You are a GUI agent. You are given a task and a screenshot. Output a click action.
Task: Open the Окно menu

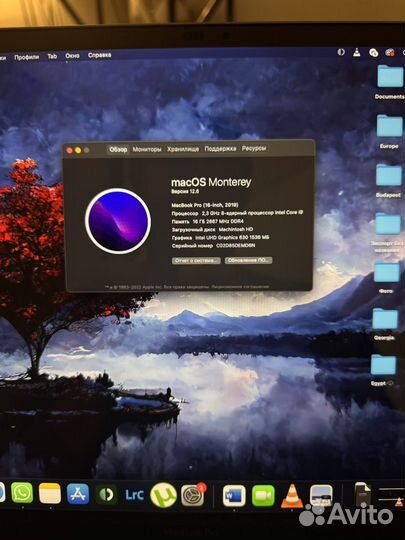72,56
